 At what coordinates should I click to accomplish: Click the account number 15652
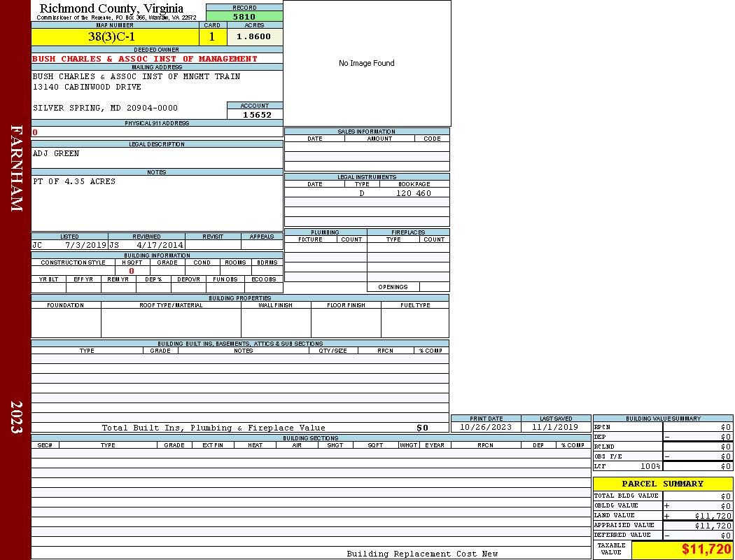click(x=257, y=115)
